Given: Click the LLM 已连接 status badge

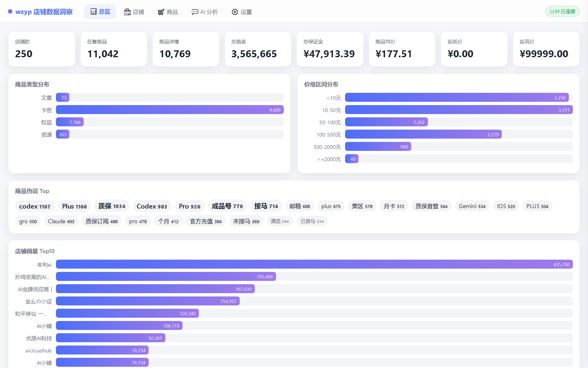Looking at the screenshot, I should 562,11.
